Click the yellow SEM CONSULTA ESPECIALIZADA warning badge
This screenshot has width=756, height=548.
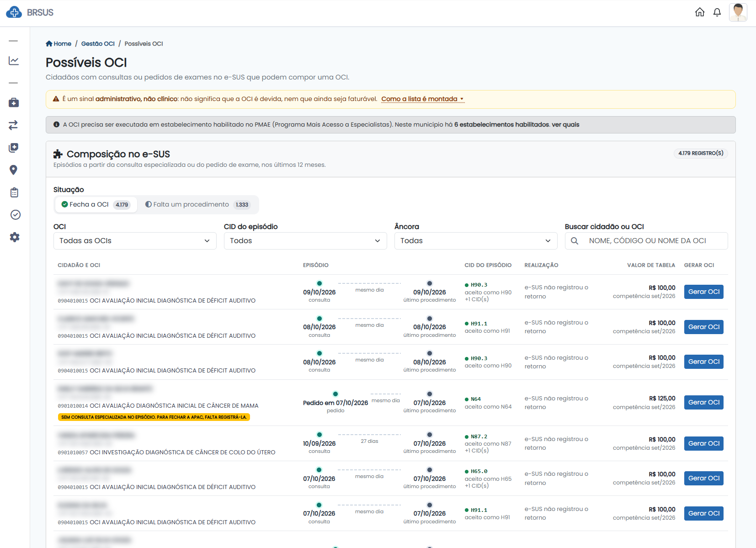click(154, 417)
